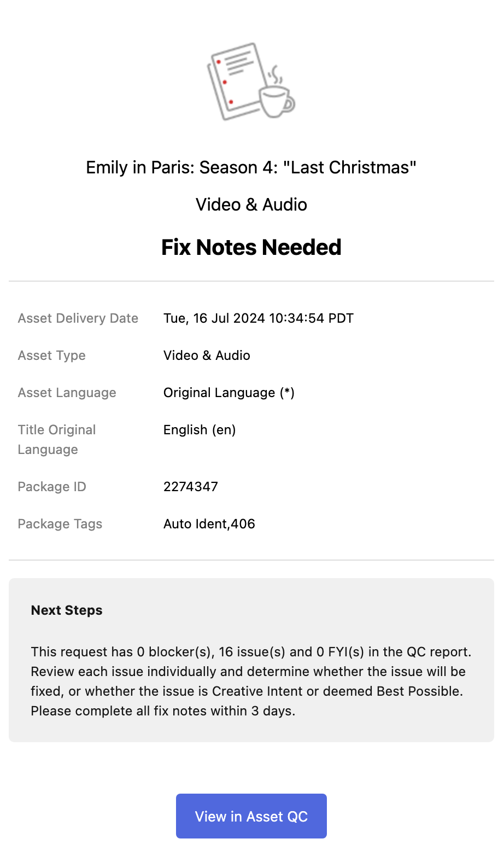Click the QC report issue summary paragraph
The width and height of the screenshot is (504, 862).
[251, 682]
